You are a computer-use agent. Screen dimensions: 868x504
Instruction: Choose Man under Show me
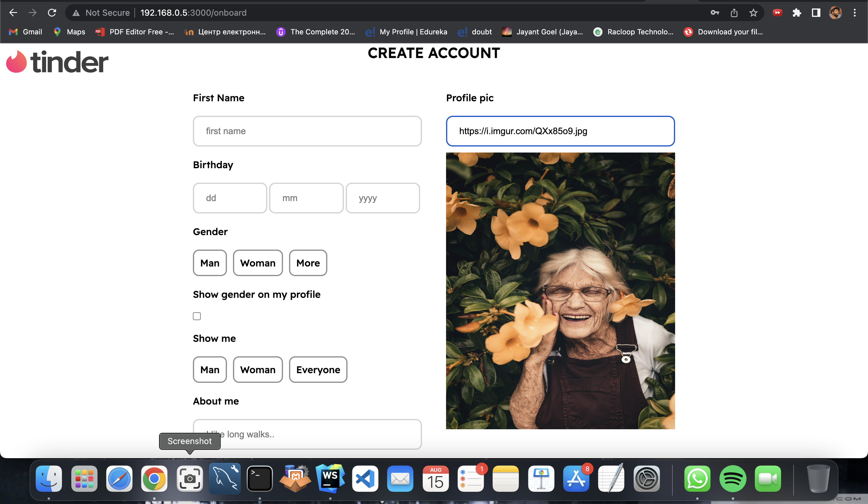click(x=210, y=370)
